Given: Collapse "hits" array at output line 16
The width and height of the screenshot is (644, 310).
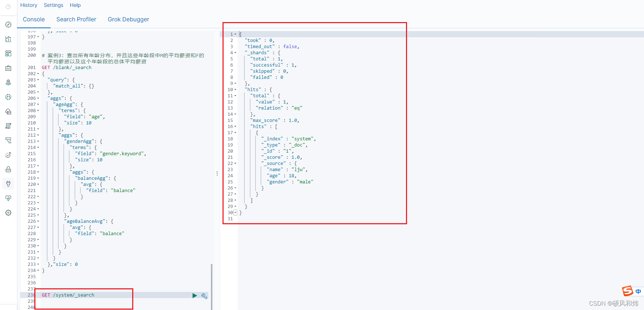Looking at the screenshot, I should [x=235, y=127].
